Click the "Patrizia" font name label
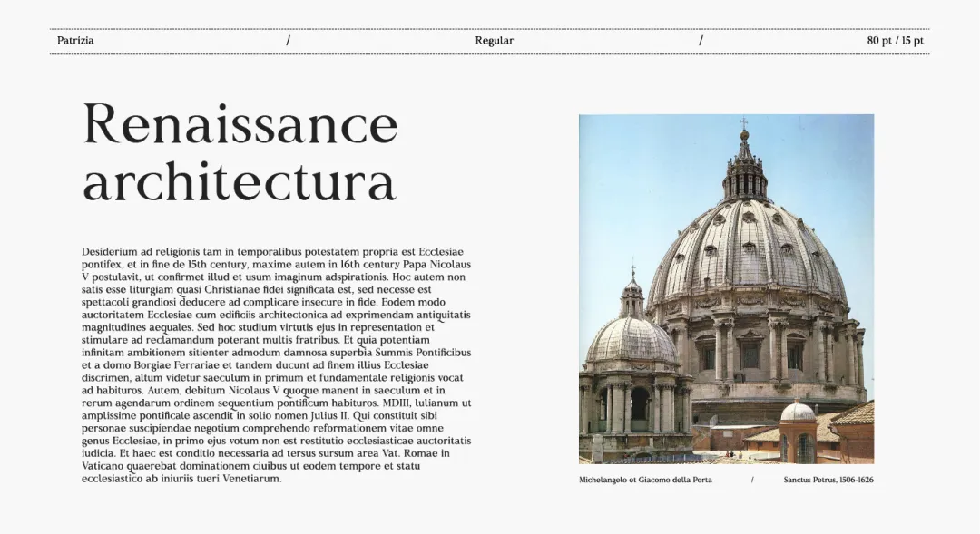This screenshot has height=534, width=980. pyautogui.click(x=75, y=41)
